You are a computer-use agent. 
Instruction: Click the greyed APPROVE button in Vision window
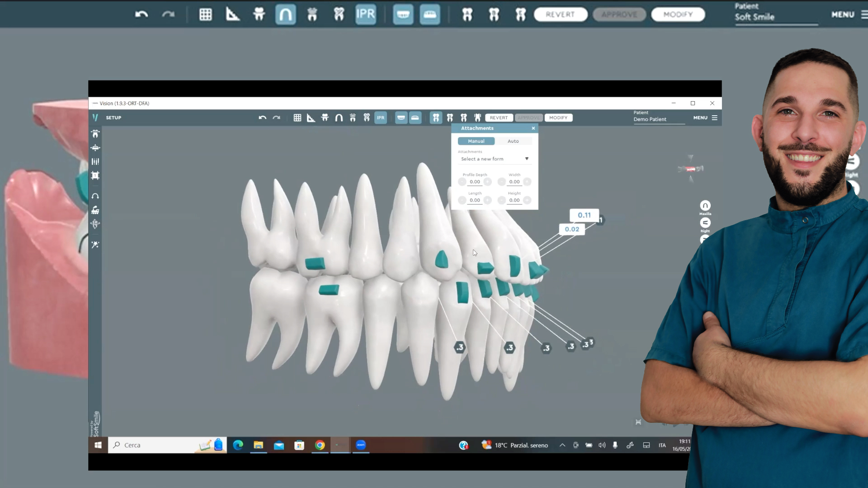pos(528,117)
